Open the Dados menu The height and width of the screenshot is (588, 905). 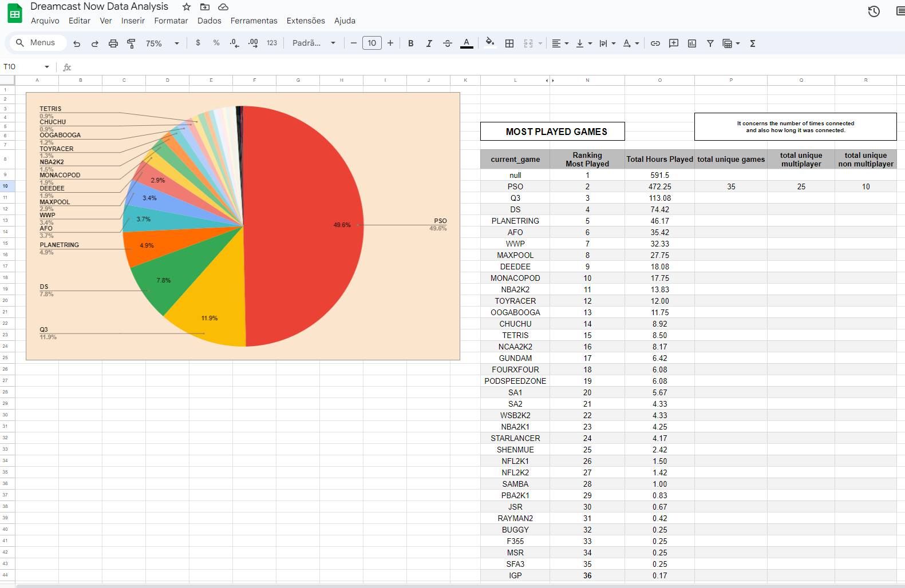(210, 21)
